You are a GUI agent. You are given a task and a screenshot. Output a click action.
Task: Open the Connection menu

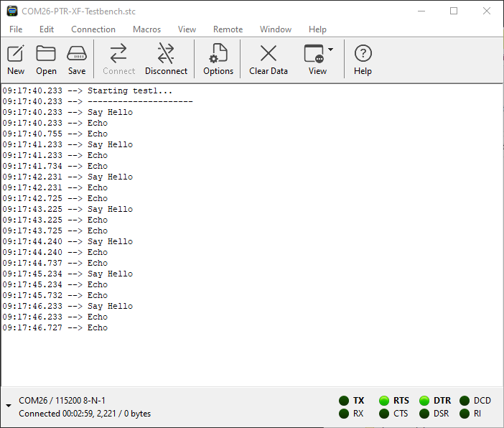[93, 29]
